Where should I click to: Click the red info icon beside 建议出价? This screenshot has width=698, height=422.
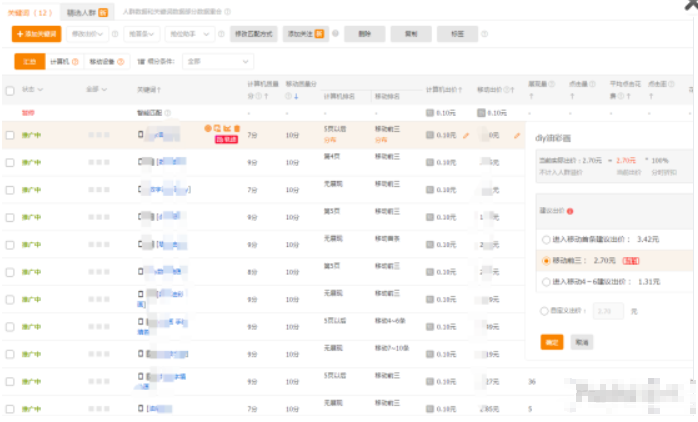click(x=570, y=211)
